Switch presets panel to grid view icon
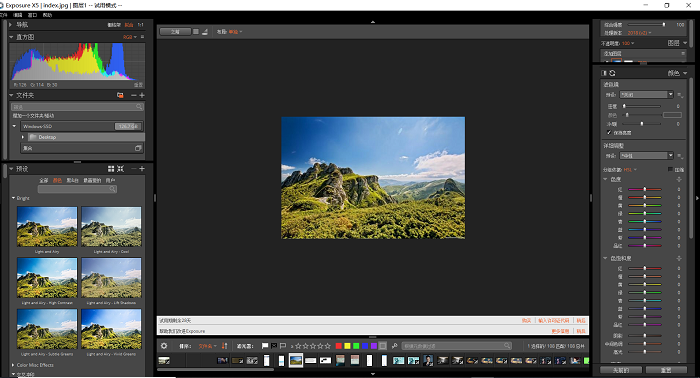This screenshot has width=700, height=378. (111, 169)
